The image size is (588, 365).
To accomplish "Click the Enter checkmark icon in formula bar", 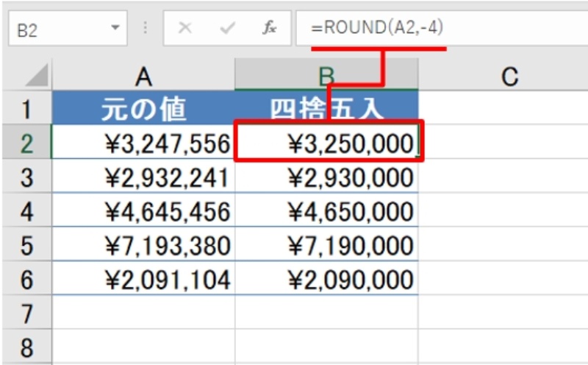I will point(227,29).
